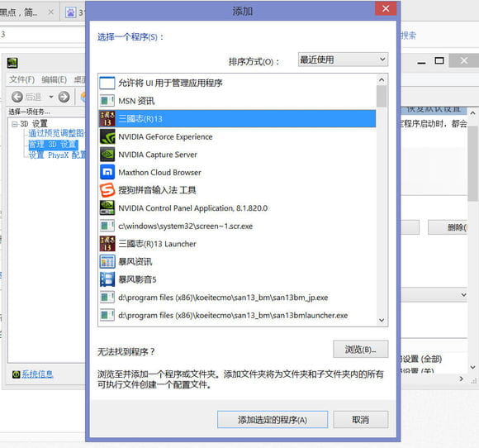Click the 暴风影音5 icon
This screenshot has width=479, height=448.
pos(107,279)
